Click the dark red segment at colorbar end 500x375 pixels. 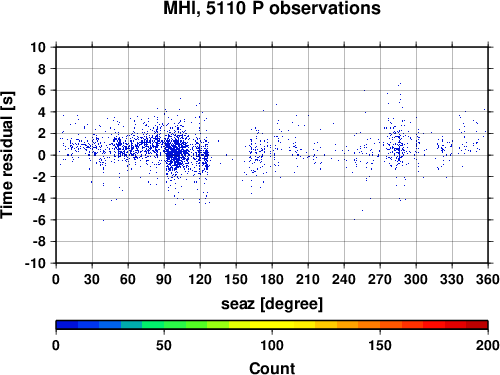pyautogui.click(x=477, y=325)
